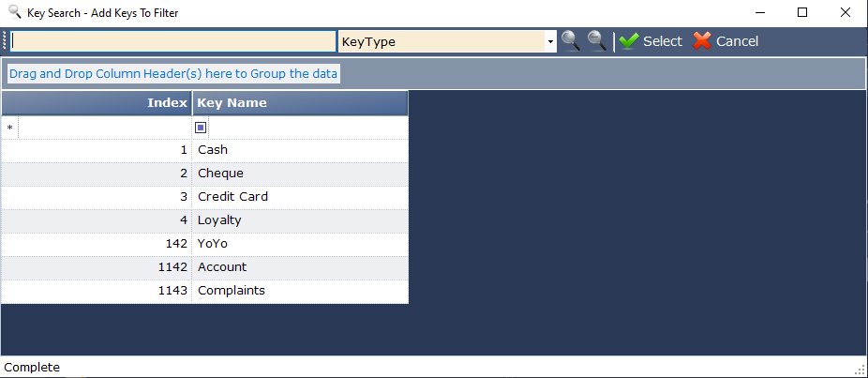Click the Drag and Drop group-by panel
Image resolution: width=868 pixels, height=378 pixels.
click(x=433, y=74)
